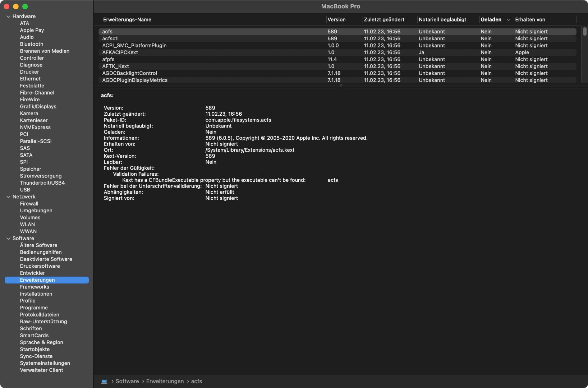Click the extensions table vertical scrollbar

(x=585, y=32)
